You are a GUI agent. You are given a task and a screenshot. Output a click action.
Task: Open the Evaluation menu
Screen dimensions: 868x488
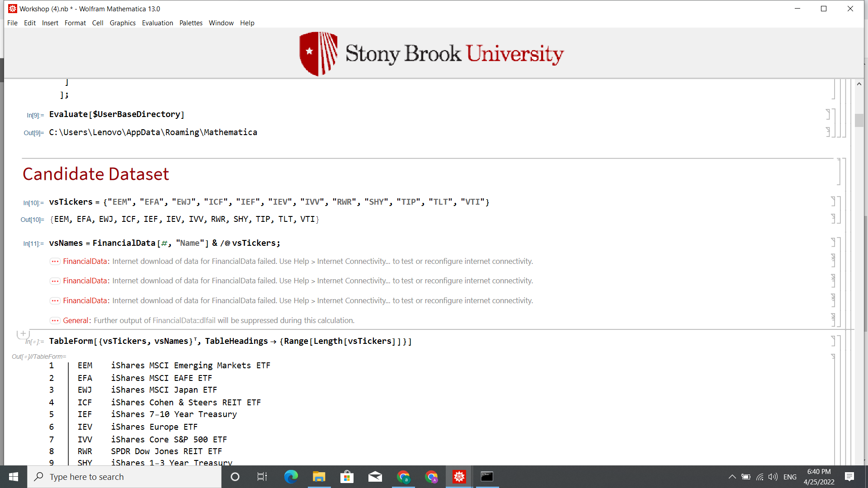point(157,23)
